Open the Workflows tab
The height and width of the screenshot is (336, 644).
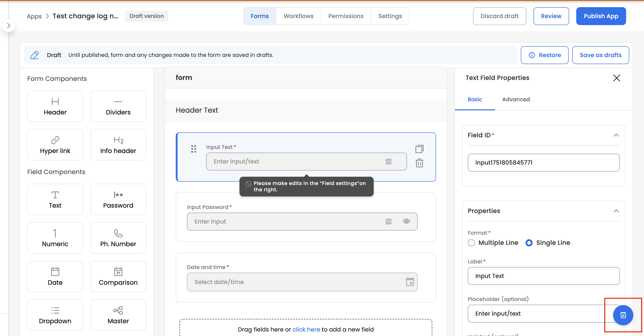[x=298, y=16]
